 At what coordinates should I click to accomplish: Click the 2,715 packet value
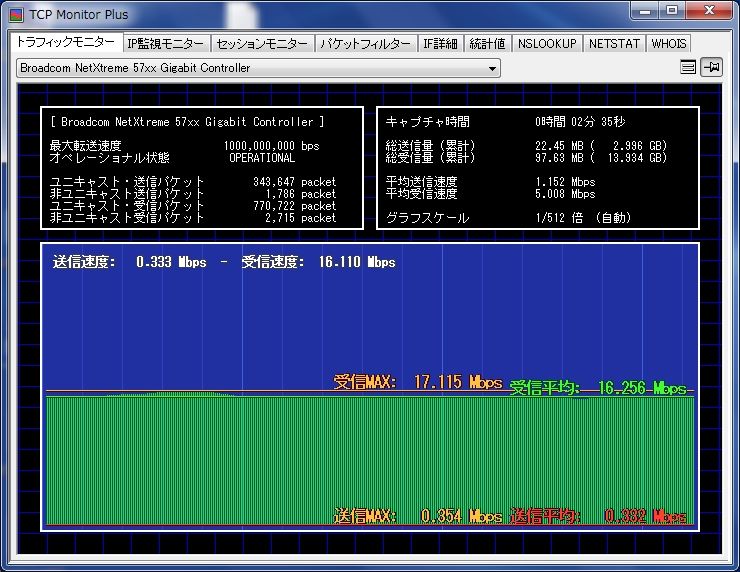tap(301, 218)
